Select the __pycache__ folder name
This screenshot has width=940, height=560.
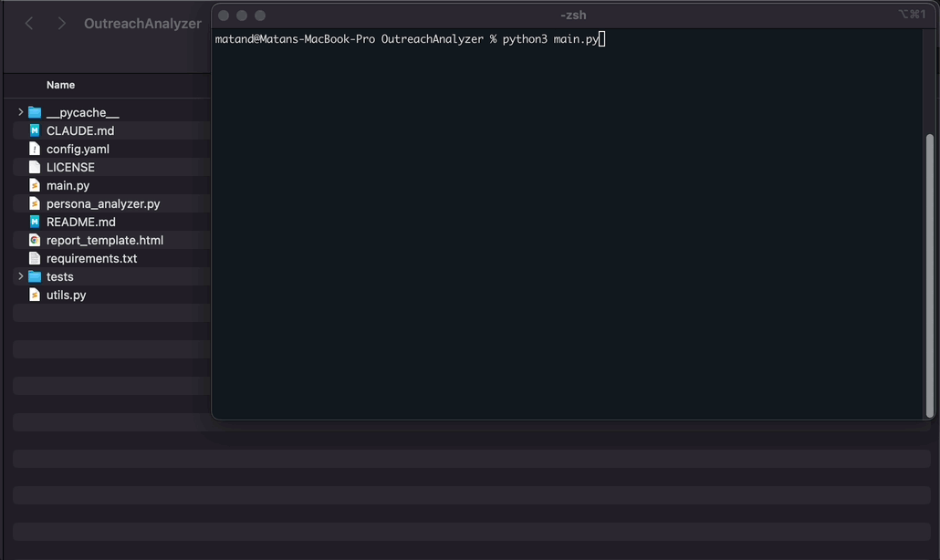coord(83,112)
